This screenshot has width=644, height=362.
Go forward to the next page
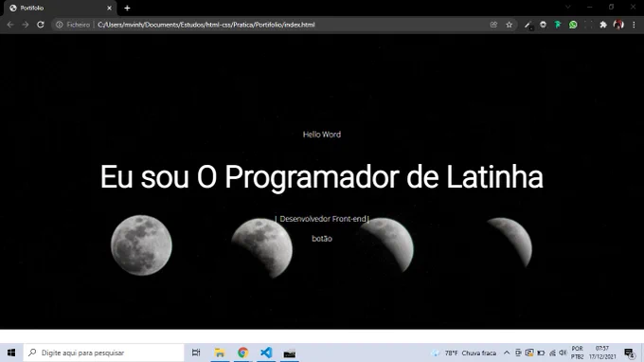click(x=26, y=25)
